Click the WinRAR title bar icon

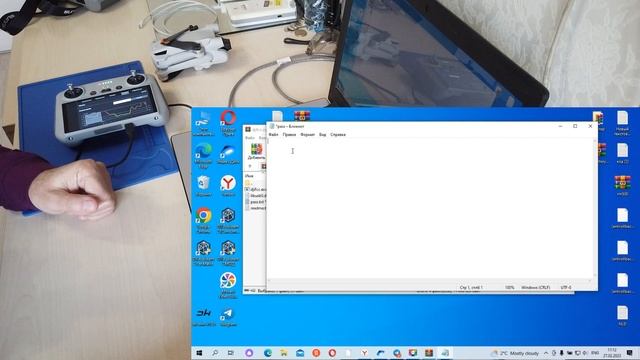247,129
